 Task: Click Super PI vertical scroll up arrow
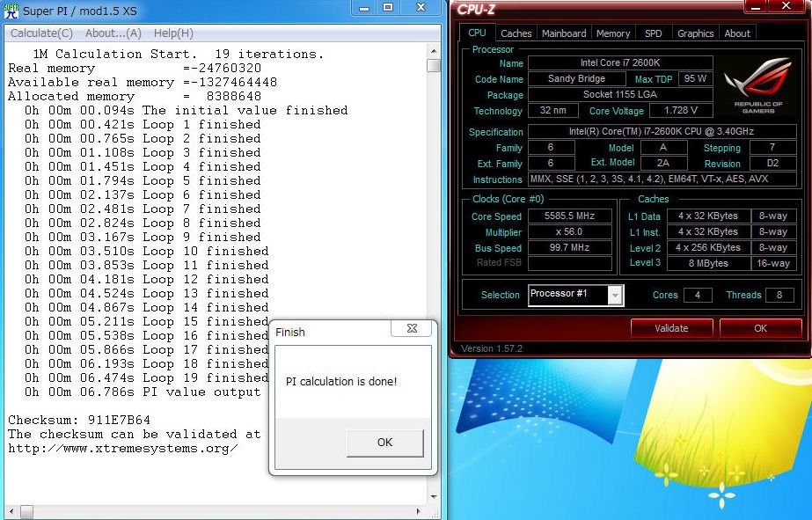tap(434, 51)
